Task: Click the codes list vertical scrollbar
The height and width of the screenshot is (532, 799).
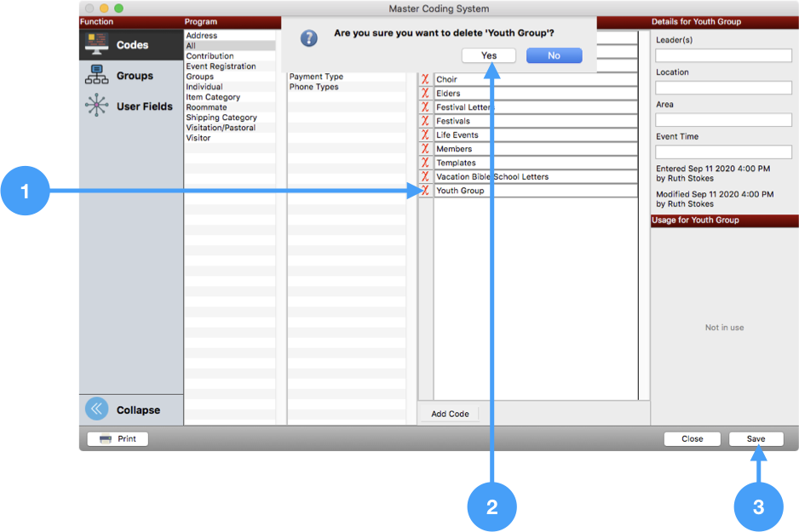Action: (x=644, y=216)
